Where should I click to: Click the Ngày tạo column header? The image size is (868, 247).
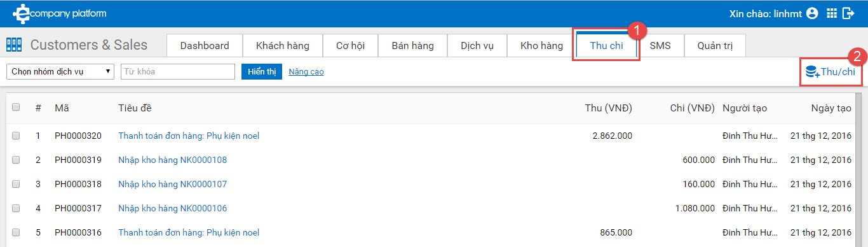(831, 108)
